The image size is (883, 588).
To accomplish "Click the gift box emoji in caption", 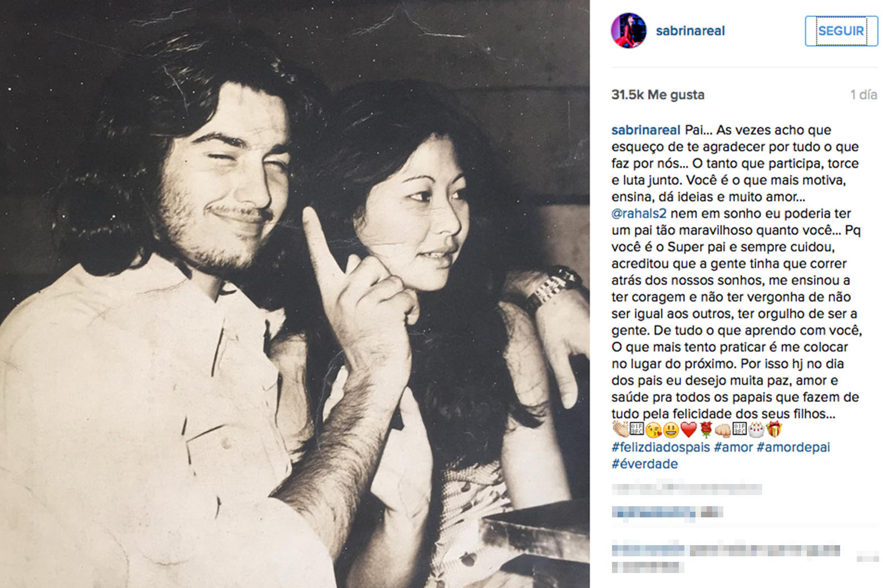I will [774, 430].
